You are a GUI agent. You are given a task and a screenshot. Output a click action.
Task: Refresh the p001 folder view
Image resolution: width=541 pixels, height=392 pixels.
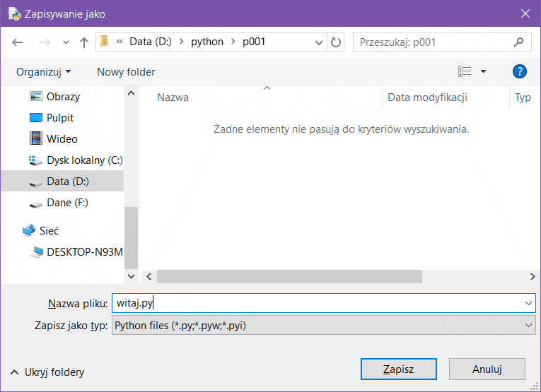tap(337, 42)
